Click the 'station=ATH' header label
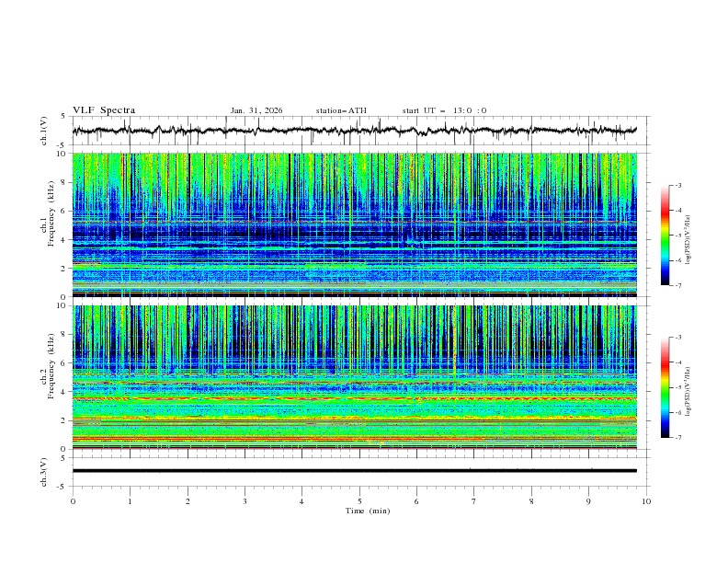Screen dimensions: 728x563 341,110
